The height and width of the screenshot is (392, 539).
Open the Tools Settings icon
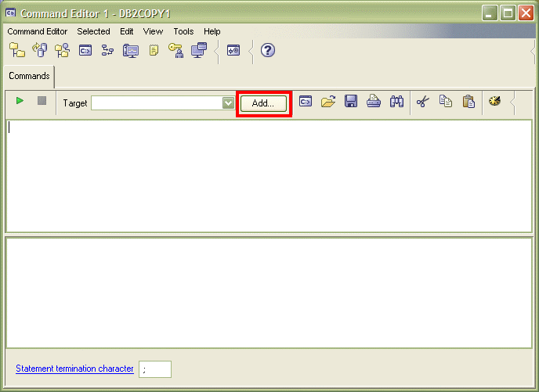point(233,50)
